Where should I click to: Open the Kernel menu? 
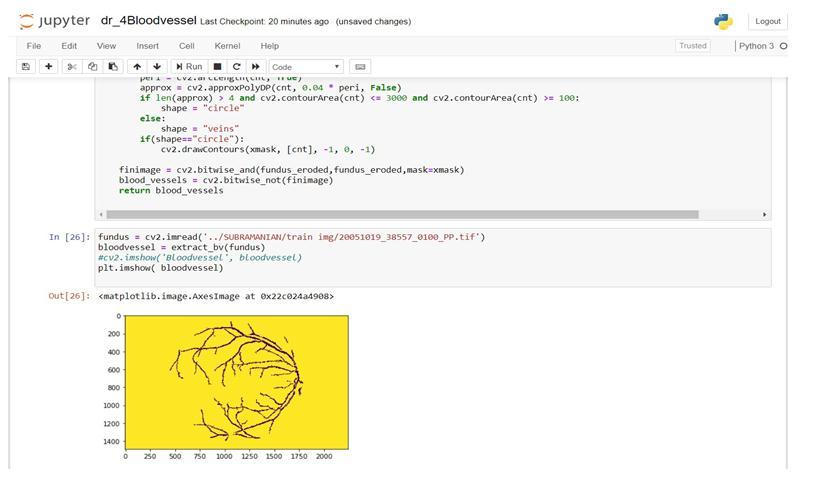pos(227,46)
